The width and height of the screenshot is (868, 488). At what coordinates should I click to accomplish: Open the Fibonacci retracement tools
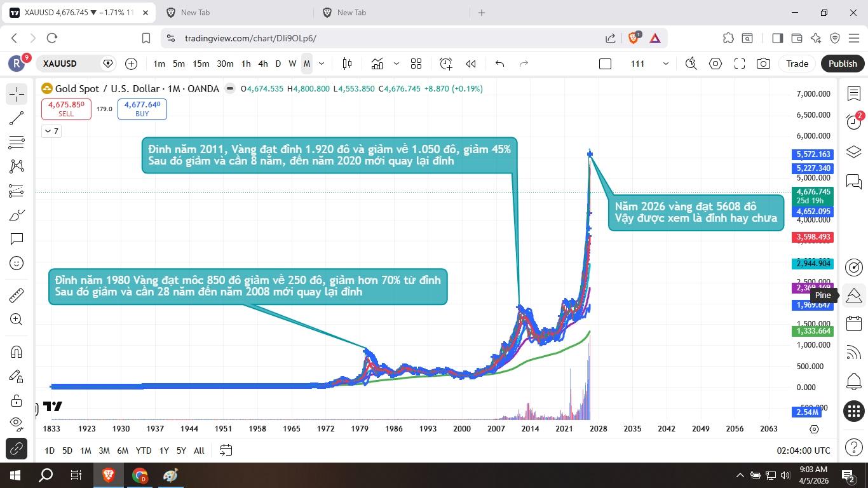click(x=17, y=142)
